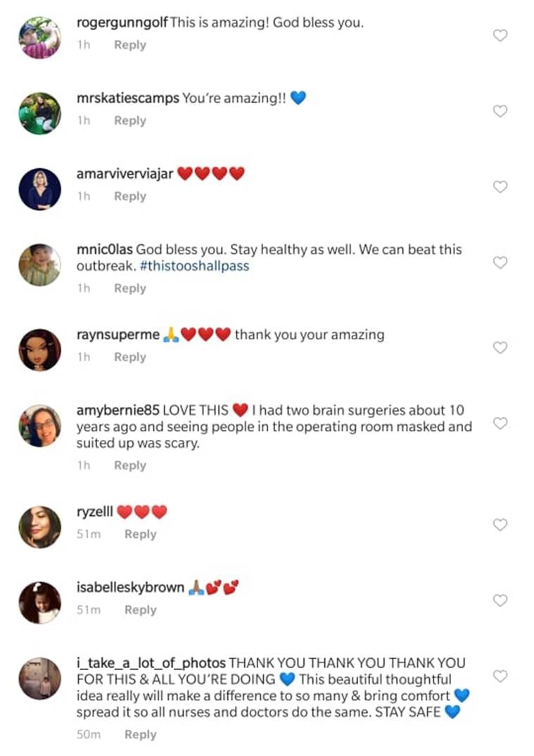The width and height of the screenshot is (534, 756).
Task: Reply to amybernie85's comment
Action: pos(129,466)
